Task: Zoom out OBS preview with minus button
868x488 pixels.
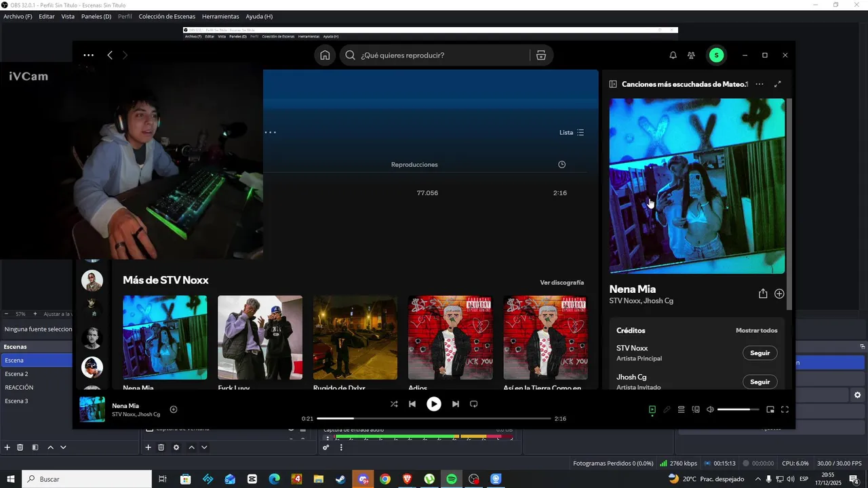Action: point(7,314)
